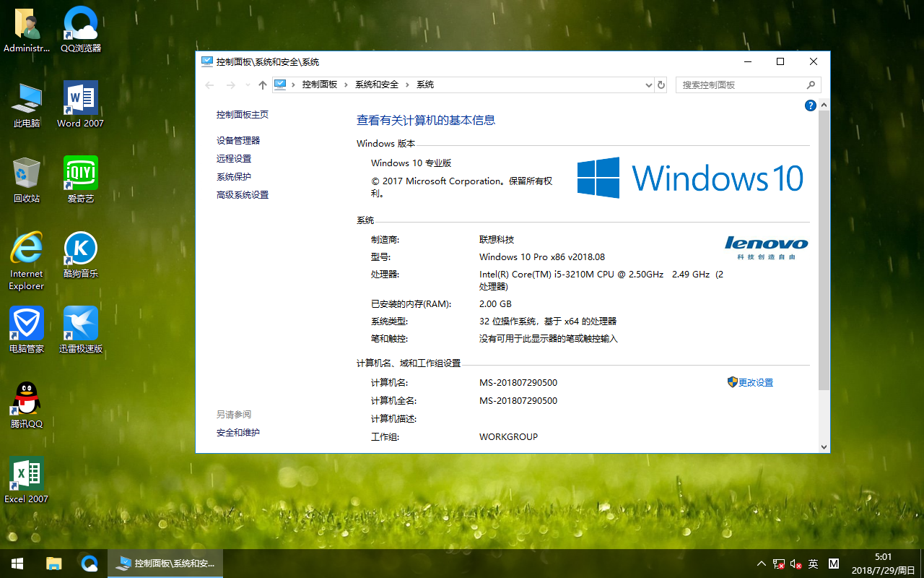Open the recent locations dropdown arrow
The image size is (924, 578).
coord(248,85)
